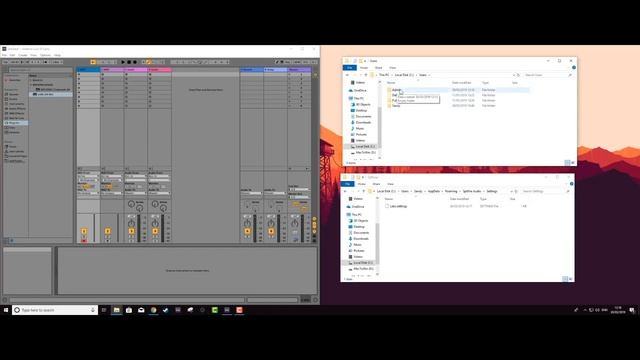The image size is (640, 360).
Task: Toggle track 1 activator button
Action: click(x=84, y=231)
